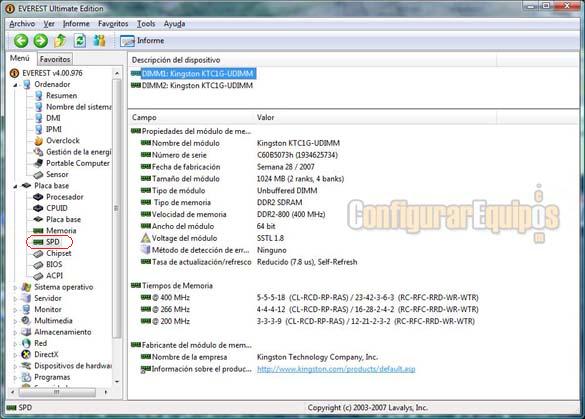Image resolution: width=585 pixels, height=419 pixels.
Task: Open the Tools menu
Action: point(146,24)
